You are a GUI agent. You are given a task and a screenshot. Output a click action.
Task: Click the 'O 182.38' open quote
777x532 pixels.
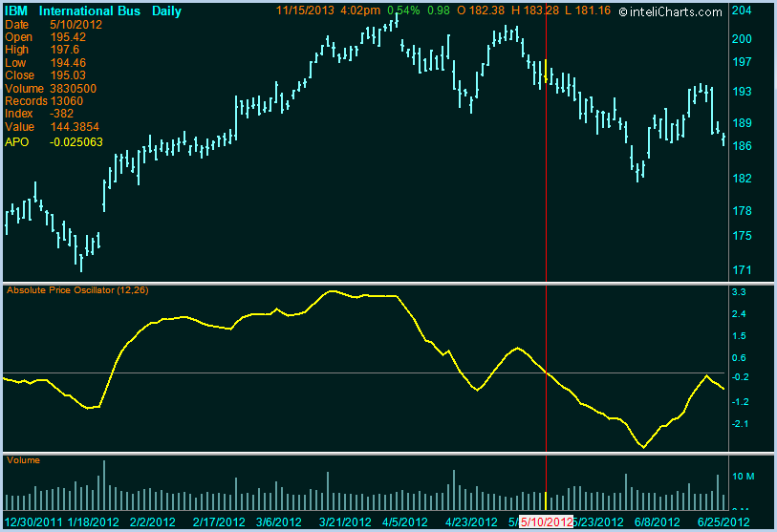[481, 11]
